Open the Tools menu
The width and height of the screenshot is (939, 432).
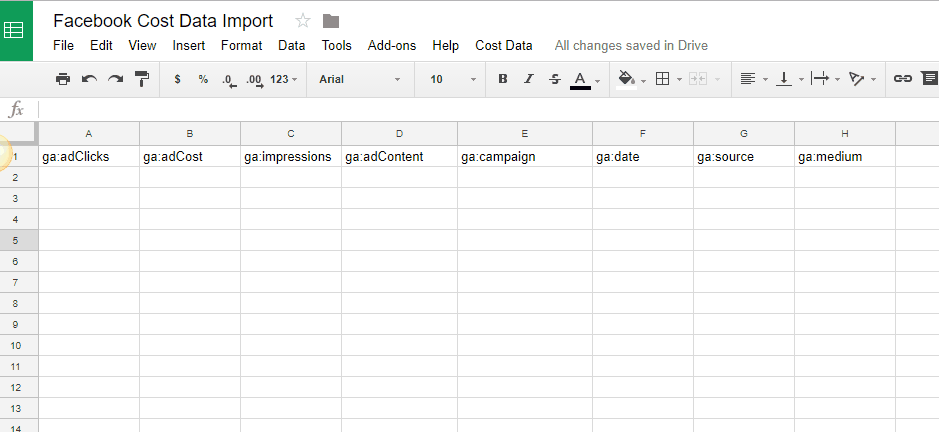pos(337,46)
